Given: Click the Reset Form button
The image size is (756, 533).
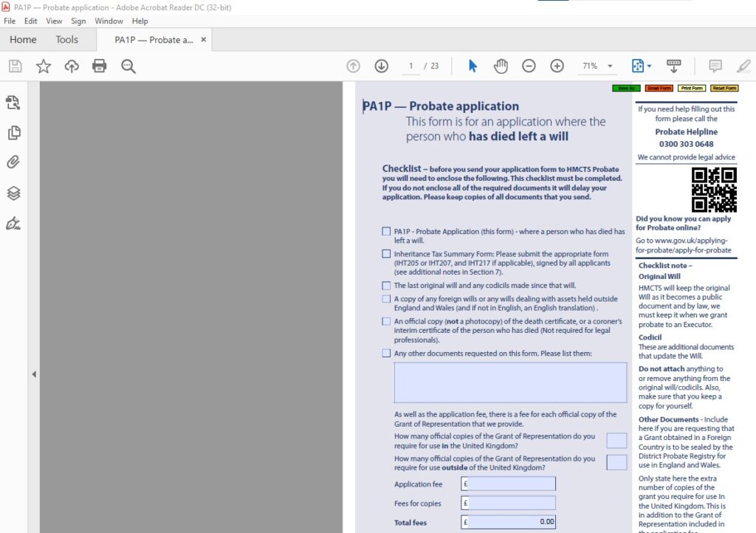Looking at the screenshot, I should [x=725, y=88].
